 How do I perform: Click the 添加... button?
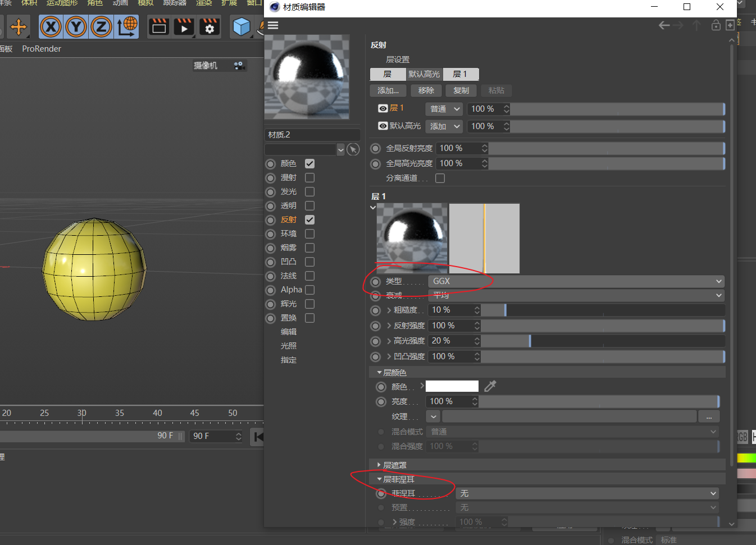coord(388,90)
